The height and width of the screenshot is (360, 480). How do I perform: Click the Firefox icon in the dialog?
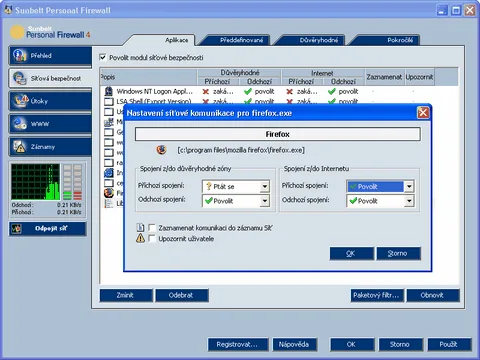click(x=161, y=150)
